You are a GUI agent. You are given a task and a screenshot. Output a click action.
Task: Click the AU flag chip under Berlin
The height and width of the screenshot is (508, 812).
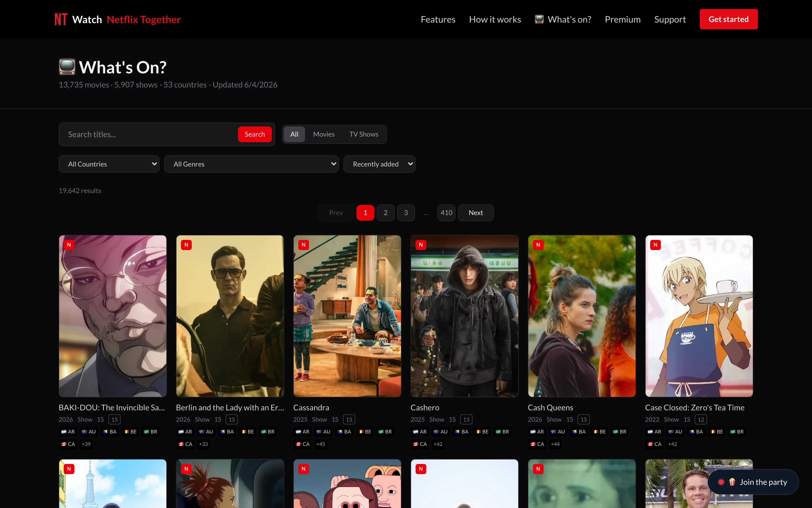(x=206, y=432)
